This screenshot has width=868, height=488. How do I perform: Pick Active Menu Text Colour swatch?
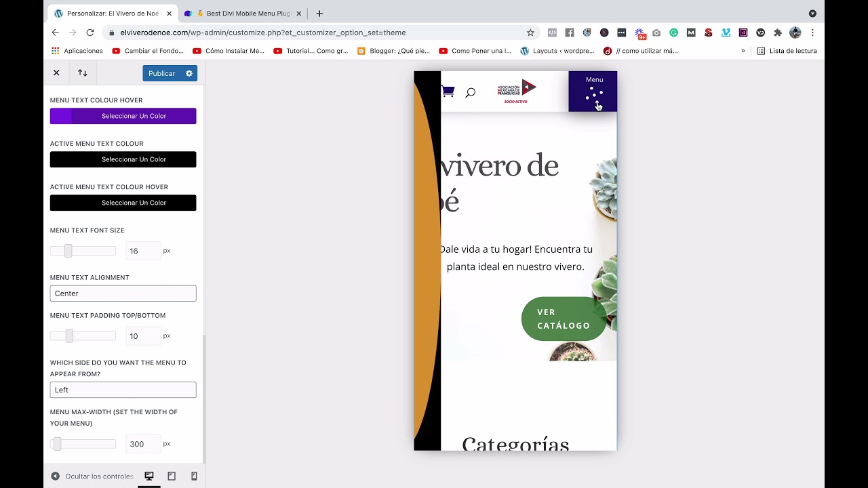coord(123,159)
